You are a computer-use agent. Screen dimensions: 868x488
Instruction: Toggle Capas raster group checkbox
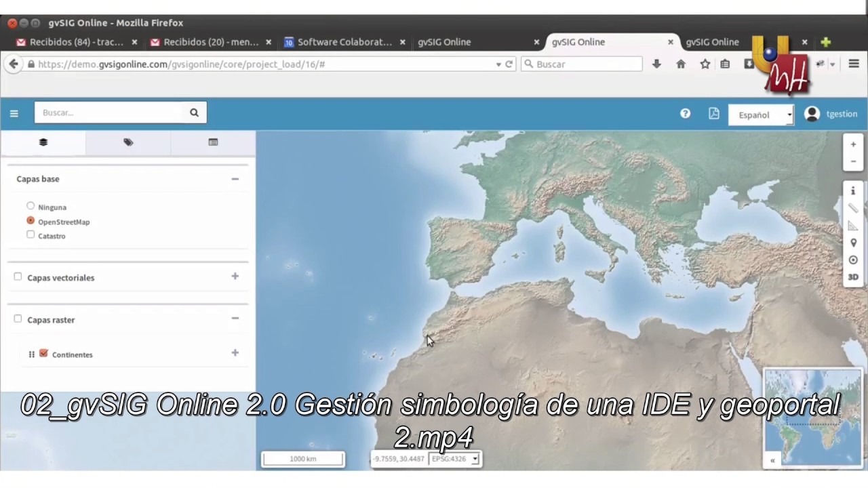point(18,319)
